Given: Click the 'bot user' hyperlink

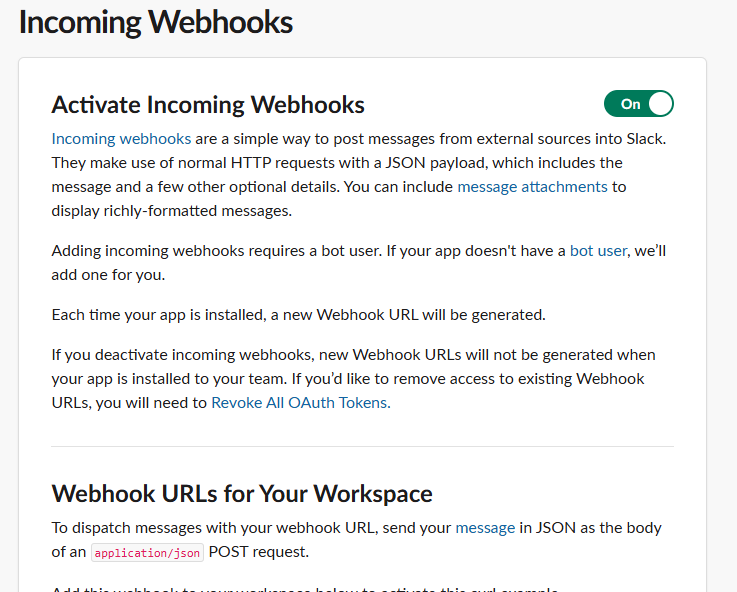Looking at the screenshot, I should pos(597,250).
